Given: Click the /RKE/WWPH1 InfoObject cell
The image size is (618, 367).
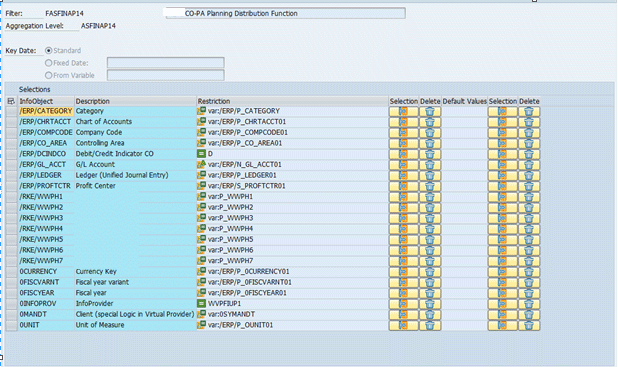Looking at the screenshot, I should click(46, 197).
